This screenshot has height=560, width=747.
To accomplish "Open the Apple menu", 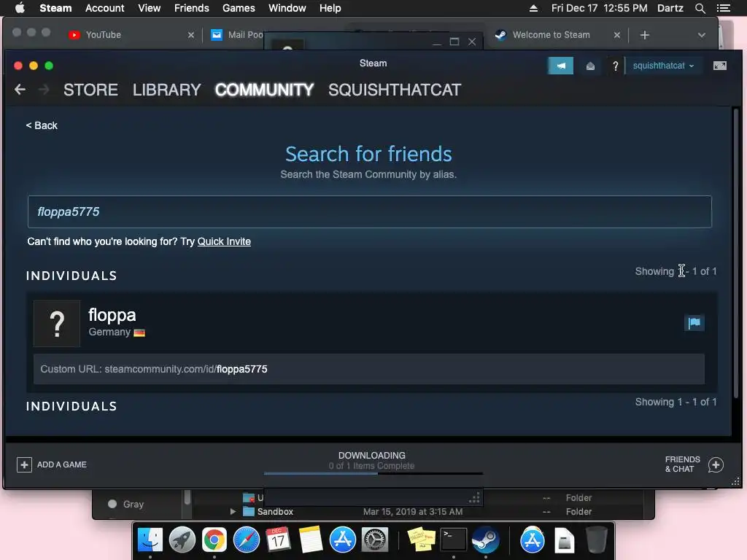I will click(20, 8).
